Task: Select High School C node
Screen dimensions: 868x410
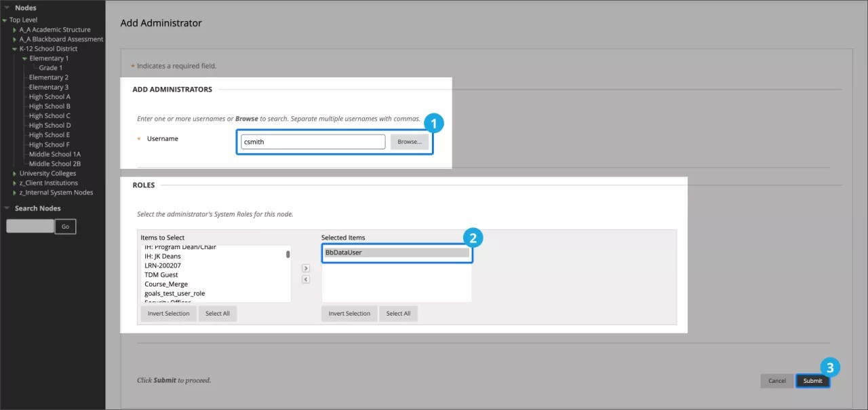Action: pyautogui.click(x=49, y=115)
